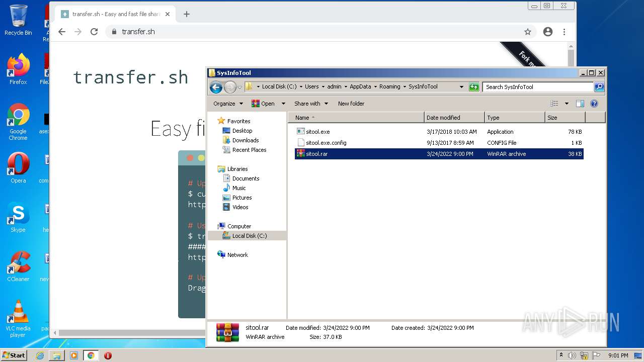Click the search magnifier icon in Explorer
The height and width of the screenshot is (362, 644).
(599, 87)
